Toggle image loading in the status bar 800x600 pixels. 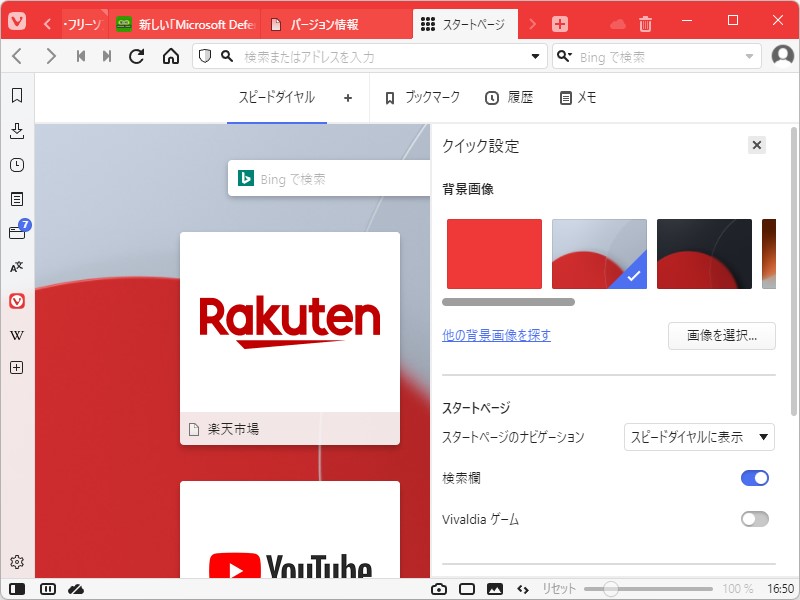493,590
